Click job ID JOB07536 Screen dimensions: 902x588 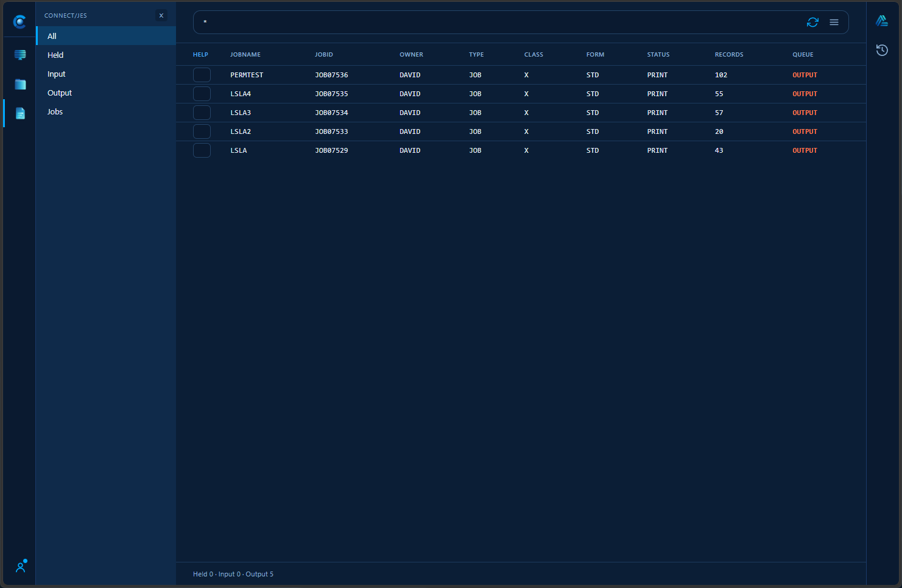331,75
